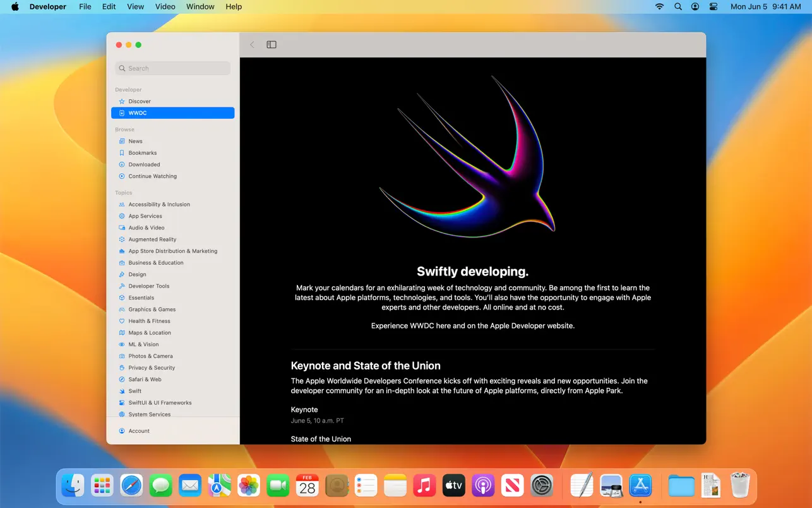Click the Business & Education briefcase icon
Image resolution: width=812 pixels, height=508 pixels.
pyautogui.click(x=122, y=263)
